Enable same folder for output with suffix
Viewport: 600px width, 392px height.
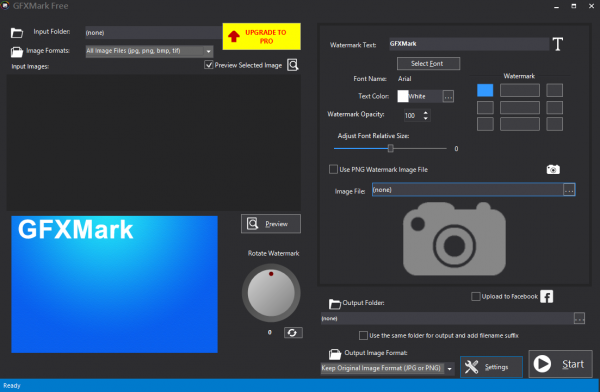(x=363, y=335)
